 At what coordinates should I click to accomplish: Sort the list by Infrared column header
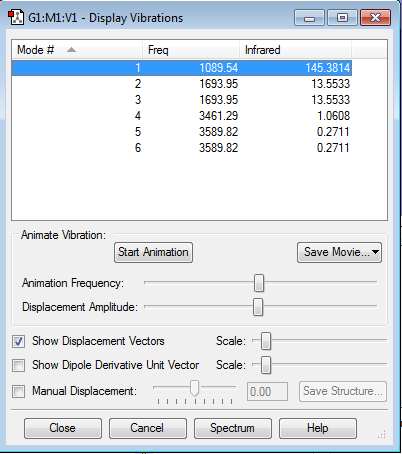pyautogui.click(x=295, y=50)
